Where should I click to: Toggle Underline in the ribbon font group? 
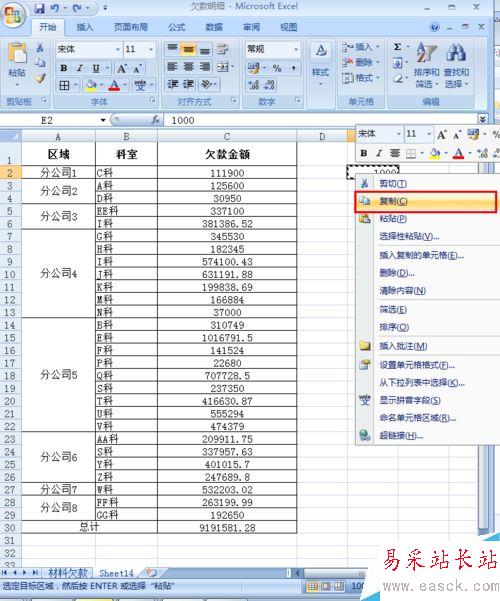point(96,68)
